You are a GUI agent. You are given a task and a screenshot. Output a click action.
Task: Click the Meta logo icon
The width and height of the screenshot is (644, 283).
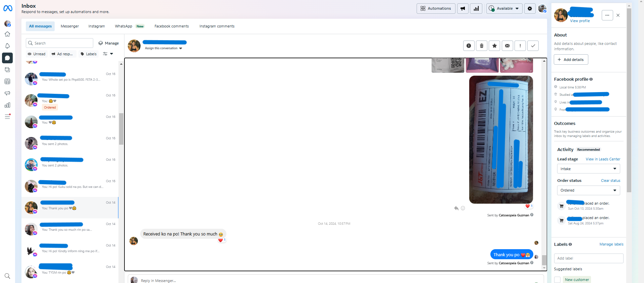click(x=8, y=8)
